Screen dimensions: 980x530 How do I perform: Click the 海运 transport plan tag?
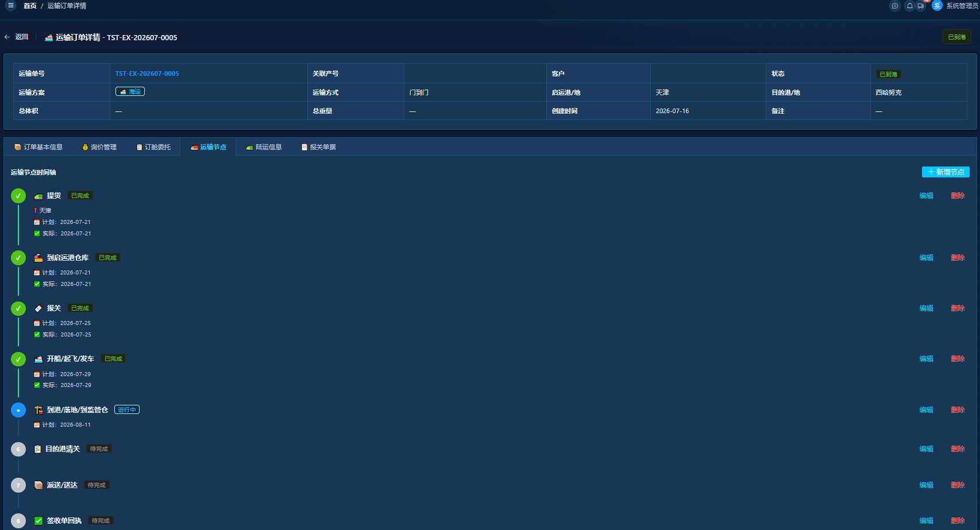pos(130,91)
